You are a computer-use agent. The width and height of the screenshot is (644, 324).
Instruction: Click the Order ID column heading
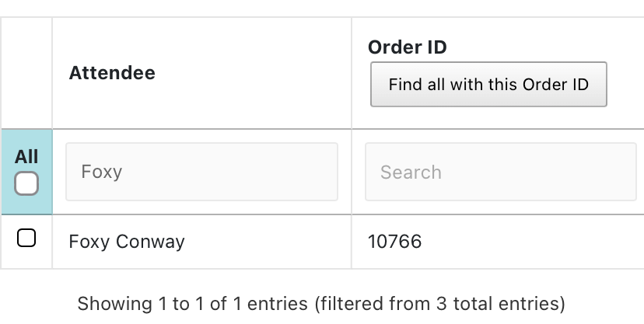tap(407, 47)
